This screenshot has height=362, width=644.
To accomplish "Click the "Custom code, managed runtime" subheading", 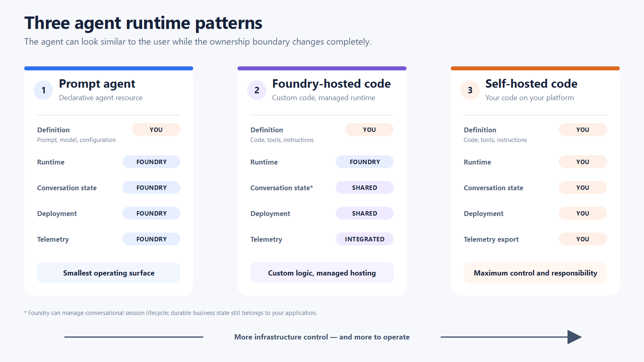I will coord(324,98).
